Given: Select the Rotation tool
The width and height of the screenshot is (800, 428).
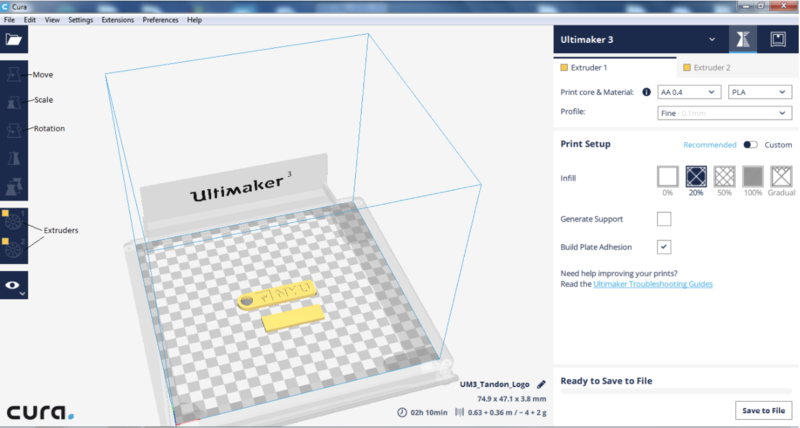Looking at the screenshot, I should click(x=14, y=131).
